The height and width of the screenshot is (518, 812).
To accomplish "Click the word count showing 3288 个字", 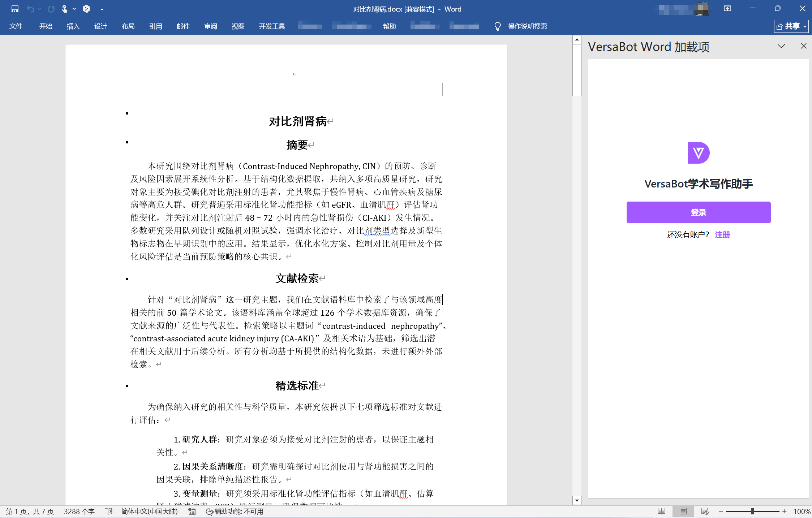I will click(x=79, y=511).
